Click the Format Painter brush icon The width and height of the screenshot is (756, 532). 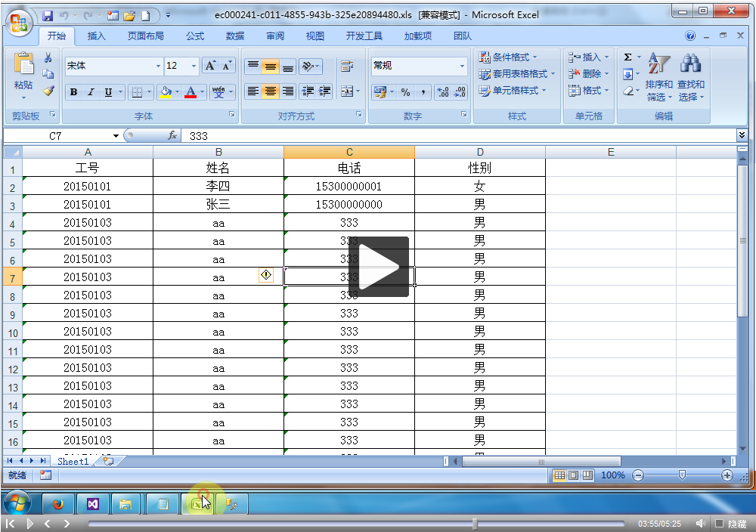click(48, 91)
